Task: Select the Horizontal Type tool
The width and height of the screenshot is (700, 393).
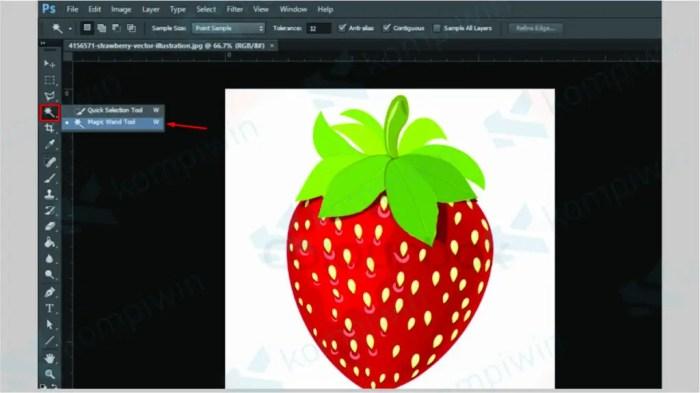Action: [50, 308]
